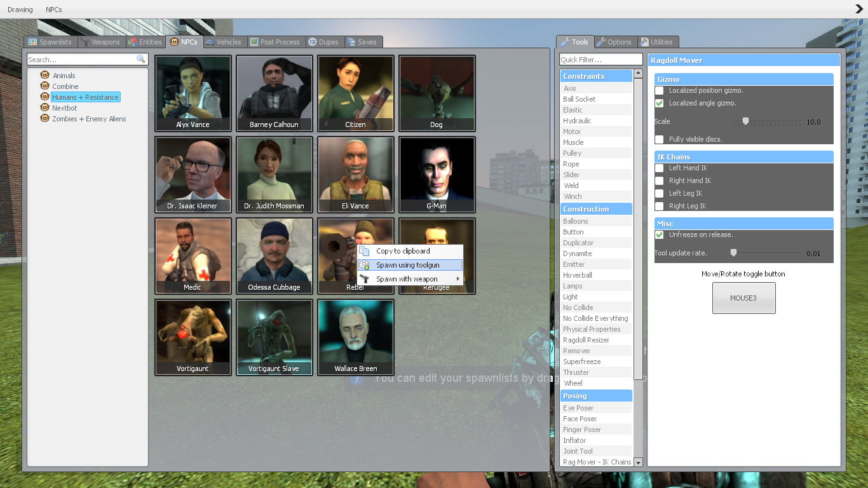Screen dimensions: 868x488
Task: Click the Copy to clipboard icon in the context menu
Action: pos(365,251)
